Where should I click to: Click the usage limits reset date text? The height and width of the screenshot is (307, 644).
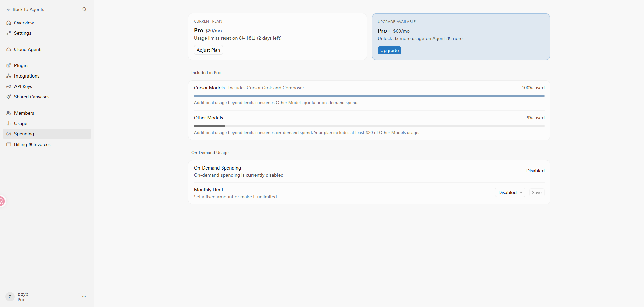(238, 38)
